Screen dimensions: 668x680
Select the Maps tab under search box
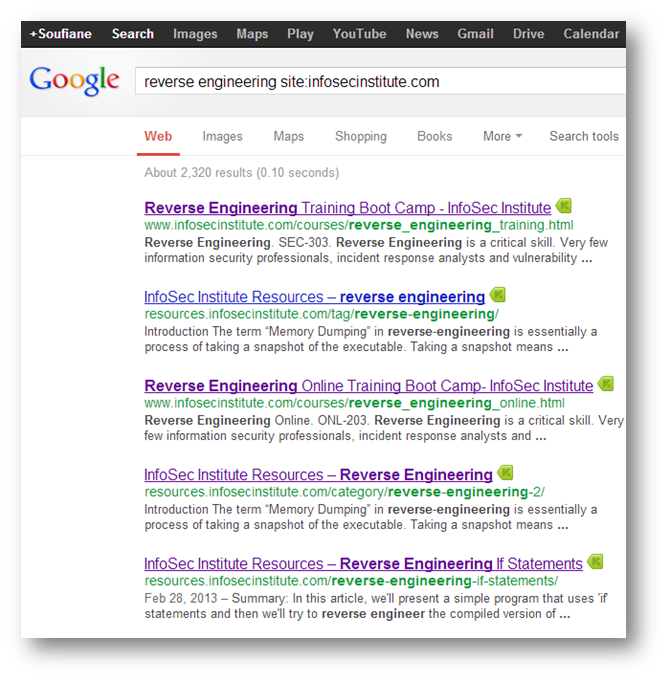coord(288,136)
